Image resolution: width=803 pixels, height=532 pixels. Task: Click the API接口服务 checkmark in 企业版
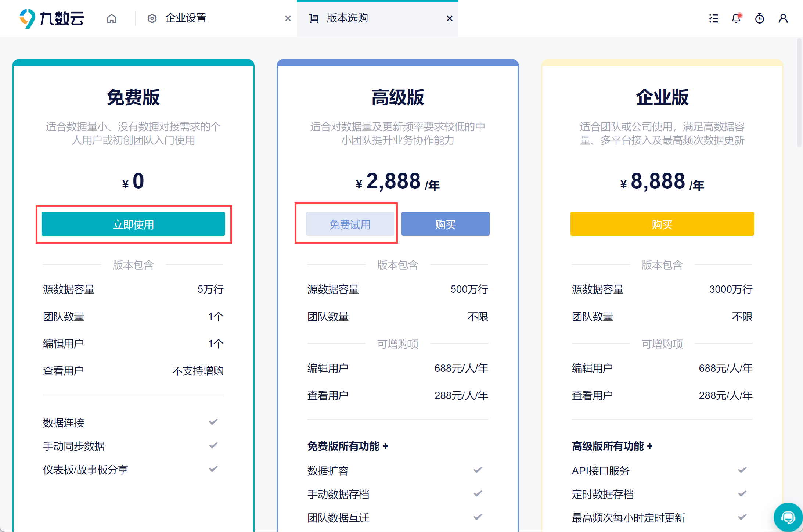tap(742, 470)
